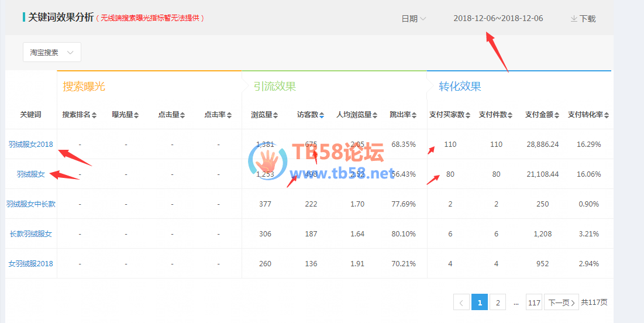The width and height of the screenshot is (644, 323).
Task: Sort table by 曝光量 icon
Action: [136, 115]
